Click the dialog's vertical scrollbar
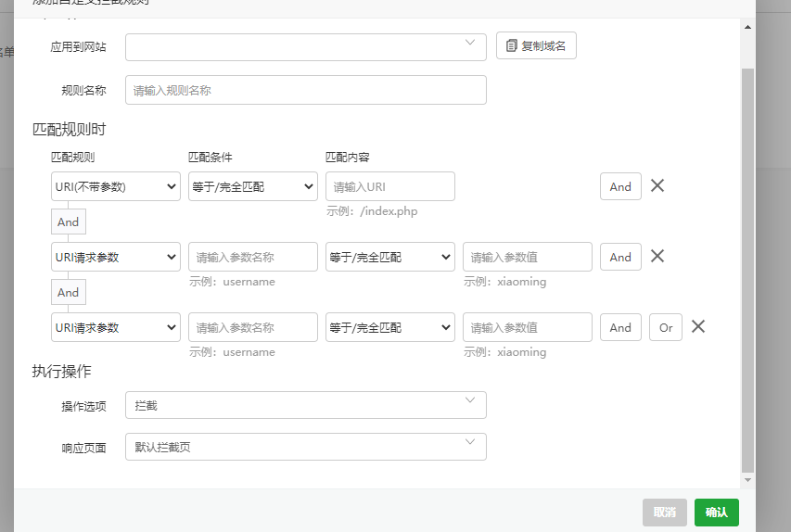Screen dimensions: 791x532 pos(748,269)
